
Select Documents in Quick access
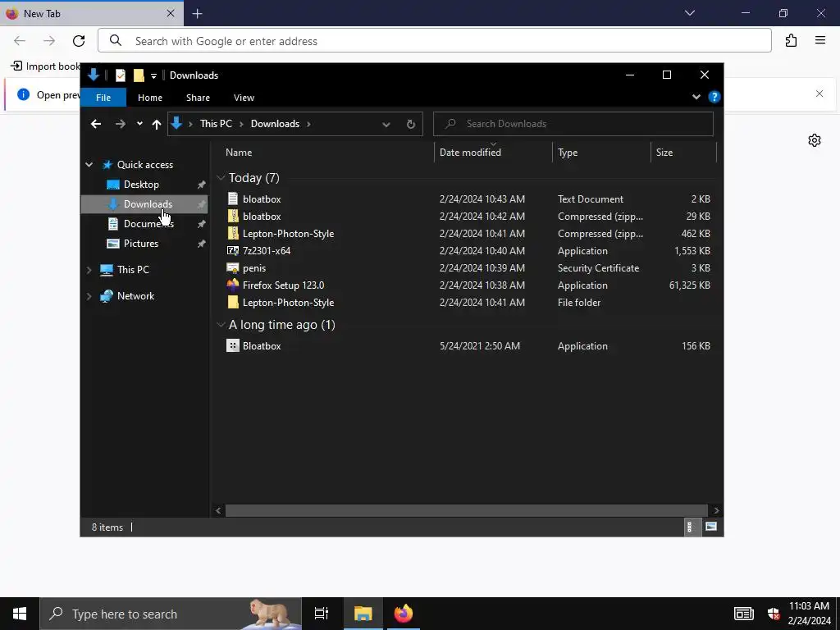148,224
